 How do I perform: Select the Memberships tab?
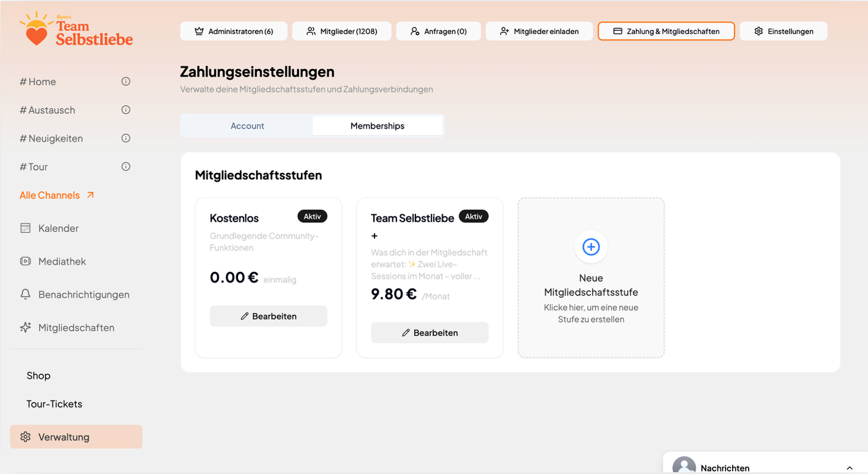click(x=377, y=126)
